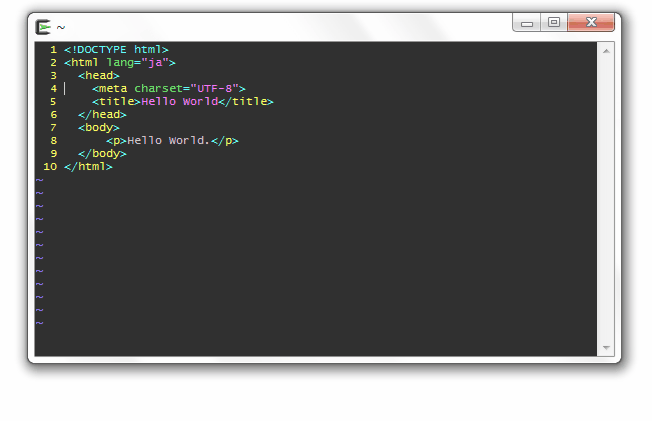
Task: Click the closing head tag
Action: (102, 114)
